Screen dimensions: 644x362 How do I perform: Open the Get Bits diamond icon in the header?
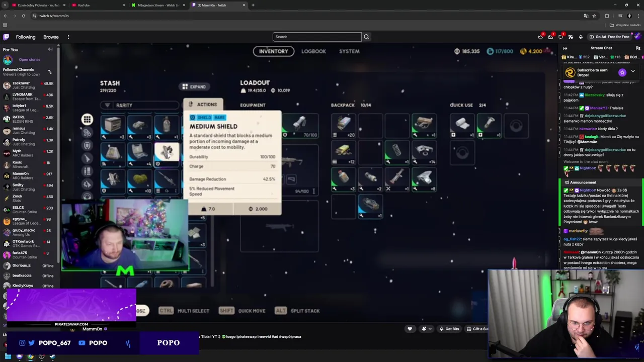[581, 37]
